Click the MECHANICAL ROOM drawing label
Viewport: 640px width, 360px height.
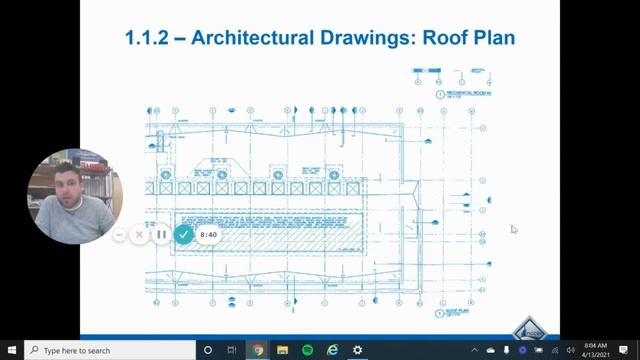click(464, 94)
